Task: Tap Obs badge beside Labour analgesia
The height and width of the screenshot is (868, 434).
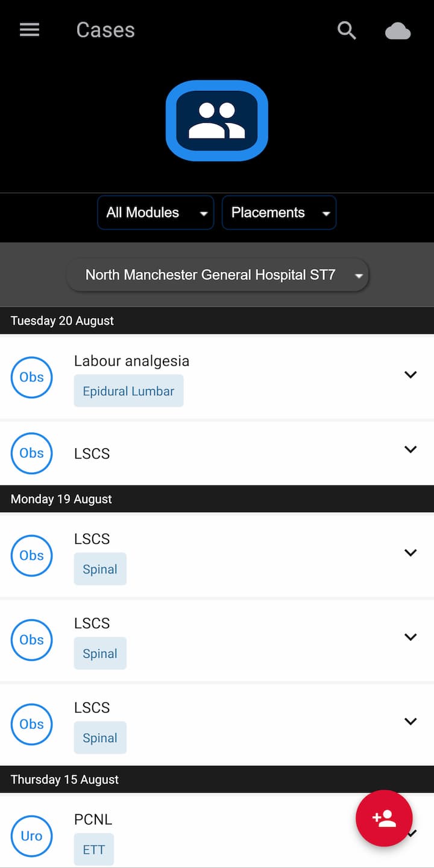Action: (x=31, y=377)
